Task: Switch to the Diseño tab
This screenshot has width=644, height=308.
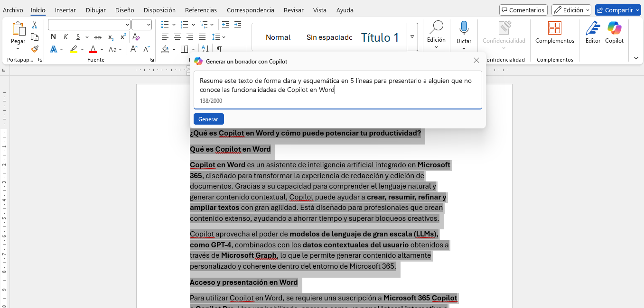Action: [125, 10]
